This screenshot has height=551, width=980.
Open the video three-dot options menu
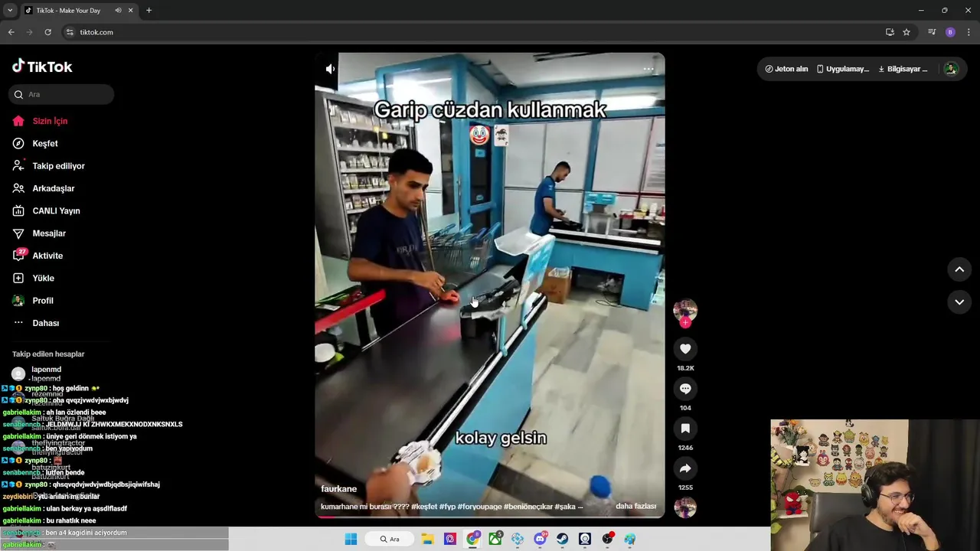(648, 69)
